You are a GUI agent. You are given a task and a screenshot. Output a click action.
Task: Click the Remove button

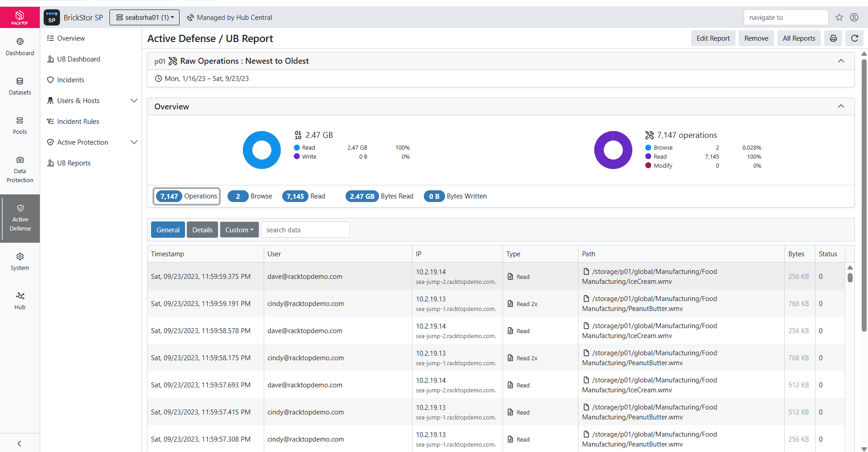[756, 38]
